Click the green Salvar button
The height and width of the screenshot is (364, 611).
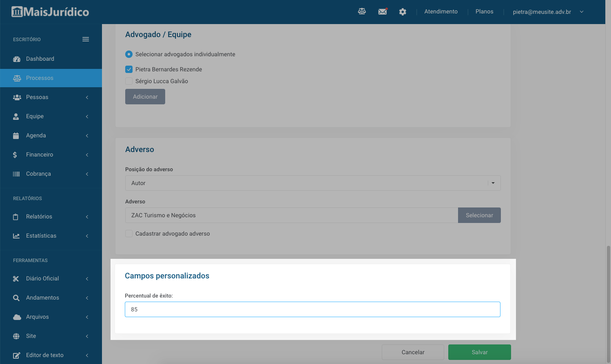(x=479, y=352)
